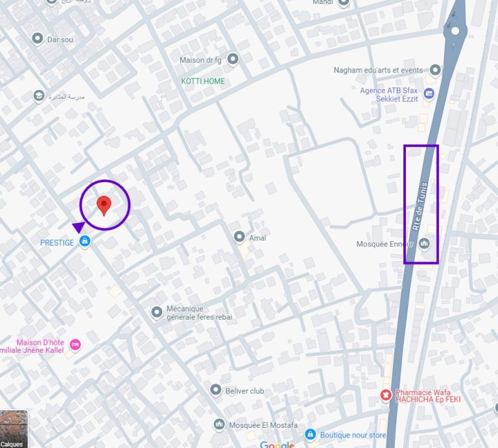Click the Maison dr fg marker icon

(233, 59)
